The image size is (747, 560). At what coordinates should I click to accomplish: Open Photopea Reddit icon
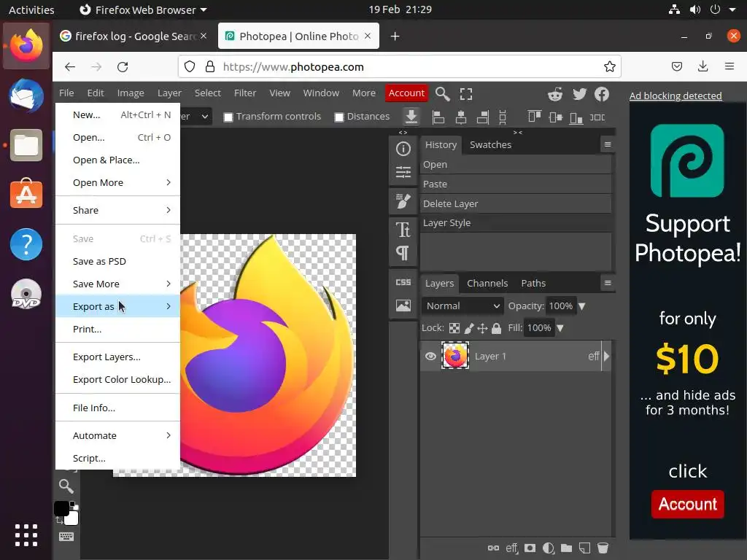(x=555, y=94)
